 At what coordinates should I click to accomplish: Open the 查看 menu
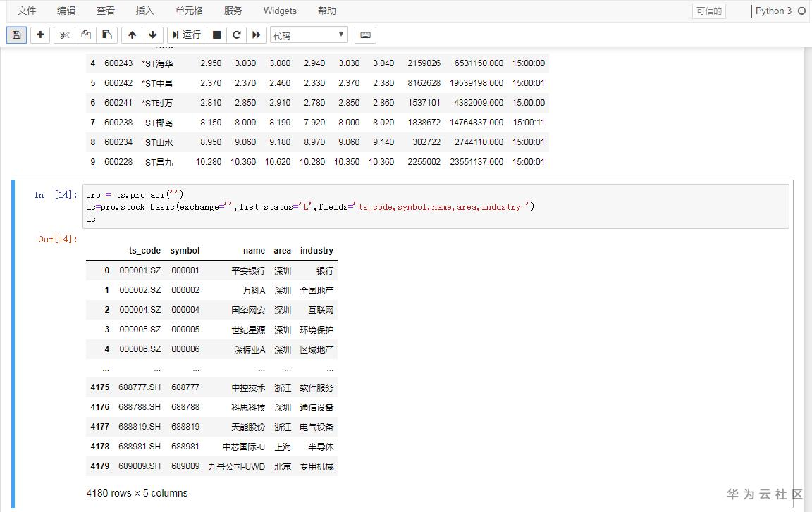[x=106, y=11]
